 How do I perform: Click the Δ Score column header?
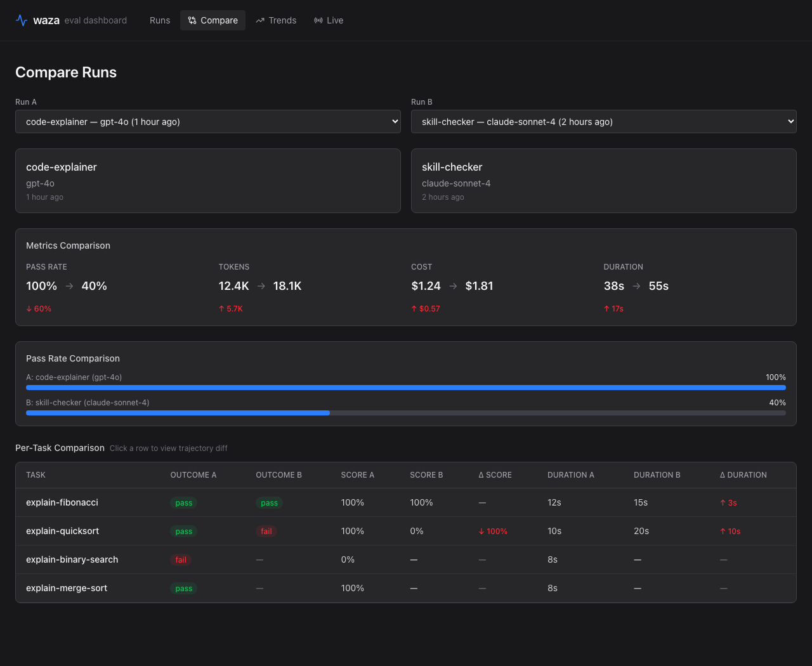click(495, 475)
